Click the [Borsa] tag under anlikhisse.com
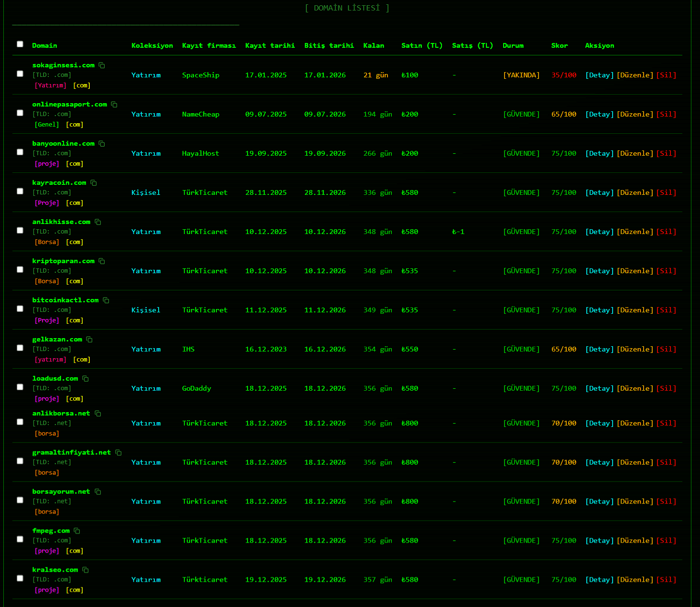 [47, 242]
